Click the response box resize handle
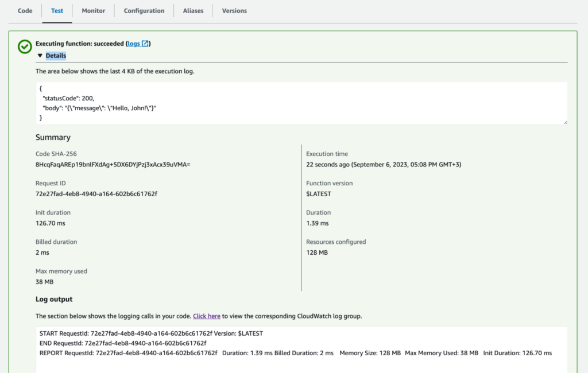This screenshot has width=588, height=373. click(x=565, y=122)
